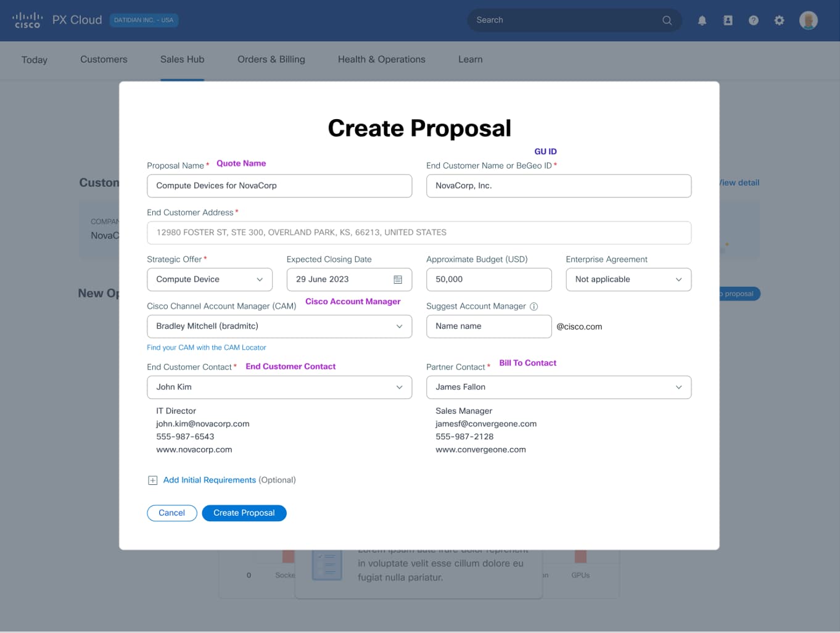
Task: Click the End Customer Address field
Action: click(419, 233)
